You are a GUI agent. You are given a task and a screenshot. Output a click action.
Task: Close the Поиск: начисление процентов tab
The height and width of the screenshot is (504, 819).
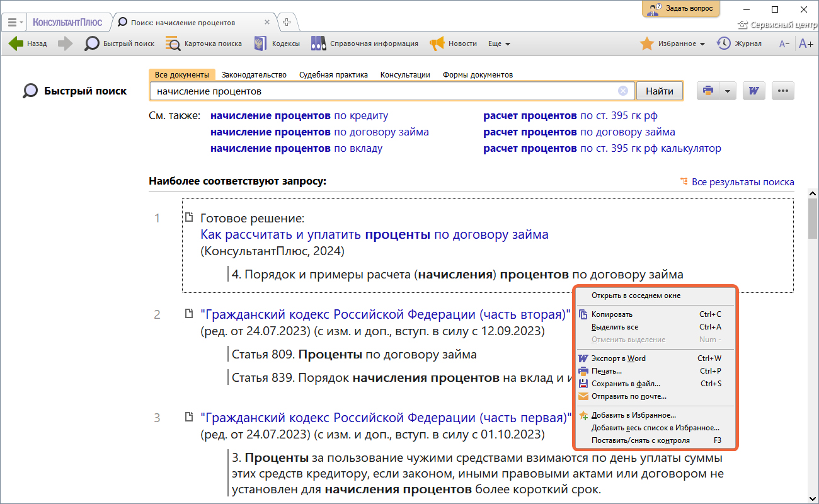pos(267,22)
